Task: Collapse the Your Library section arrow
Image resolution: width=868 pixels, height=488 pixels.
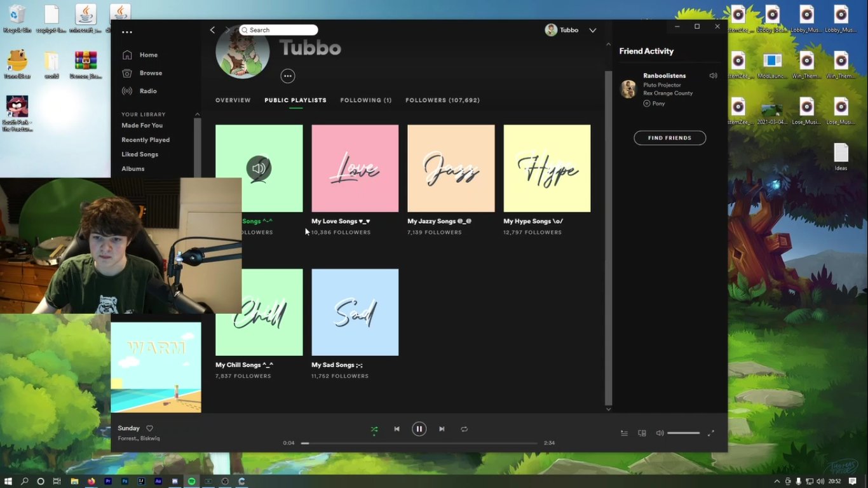Action: click(197, 114)
